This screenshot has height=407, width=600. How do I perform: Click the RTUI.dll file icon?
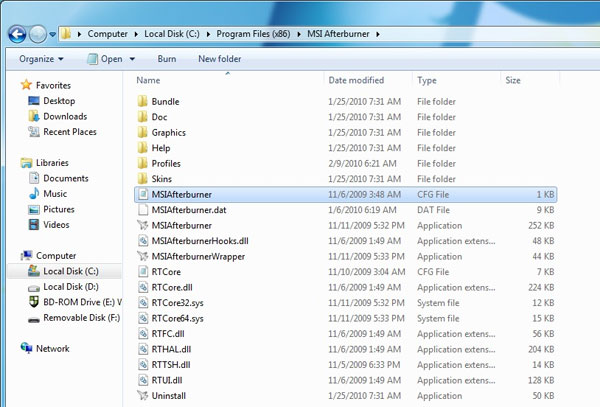(x=143, y=380)
